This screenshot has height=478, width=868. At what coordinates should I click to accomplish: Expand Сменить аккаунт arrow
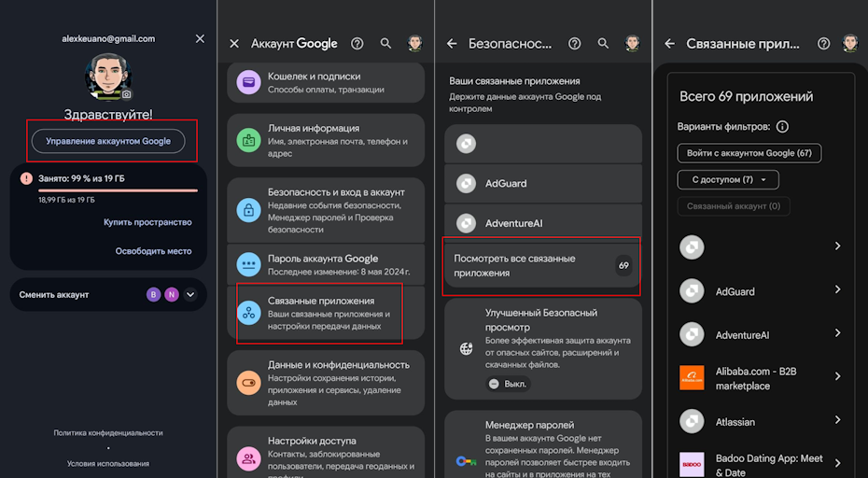[190, 295]
